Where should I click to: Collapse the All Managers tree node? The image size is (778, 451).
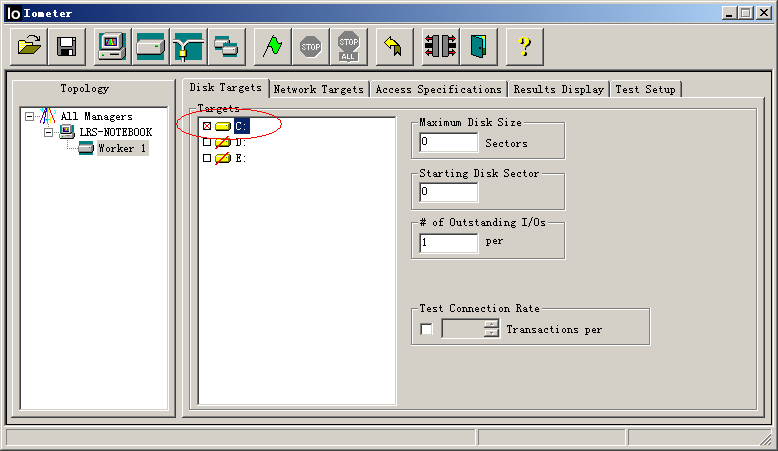tap(29, 117)
